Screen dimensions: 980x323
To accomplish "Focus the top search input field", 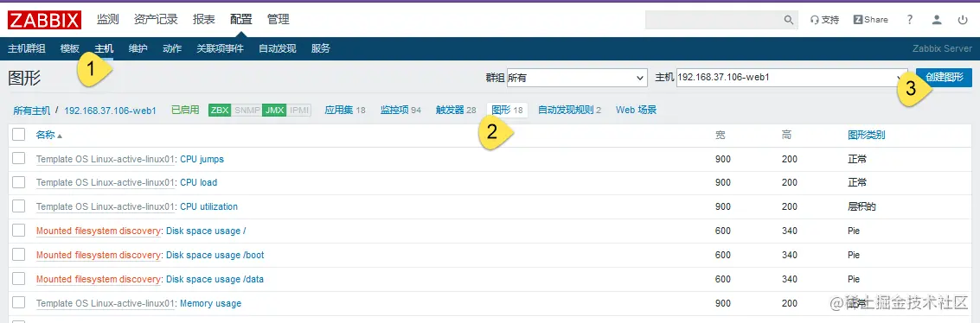I will click(714, 20).
